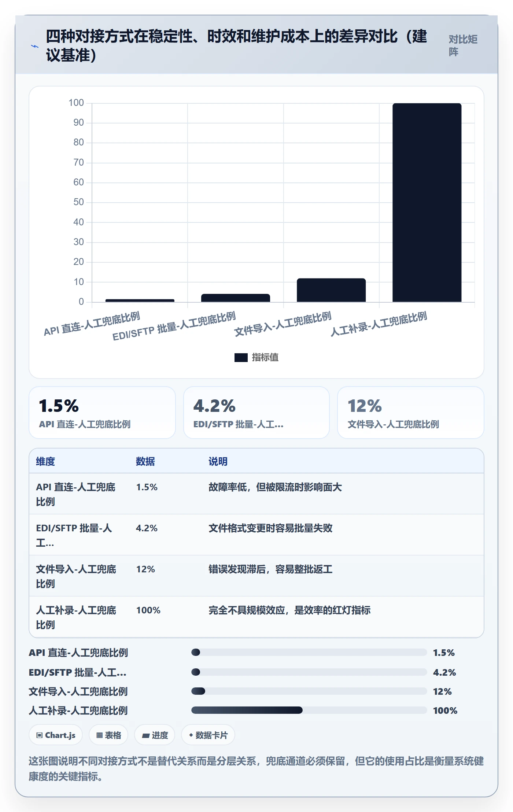The image size is (513, 812).
Task: Click the EDI/SFTP 批量 progress bar
Action: pos(309,672)
